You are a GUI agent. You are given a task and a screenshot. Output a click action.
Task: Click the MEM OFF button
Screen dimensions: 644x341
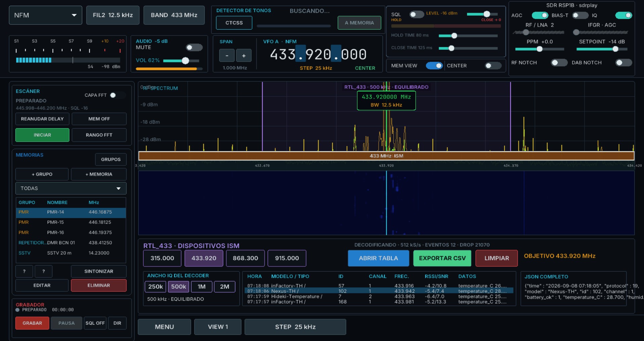click(x=99, y=119)
